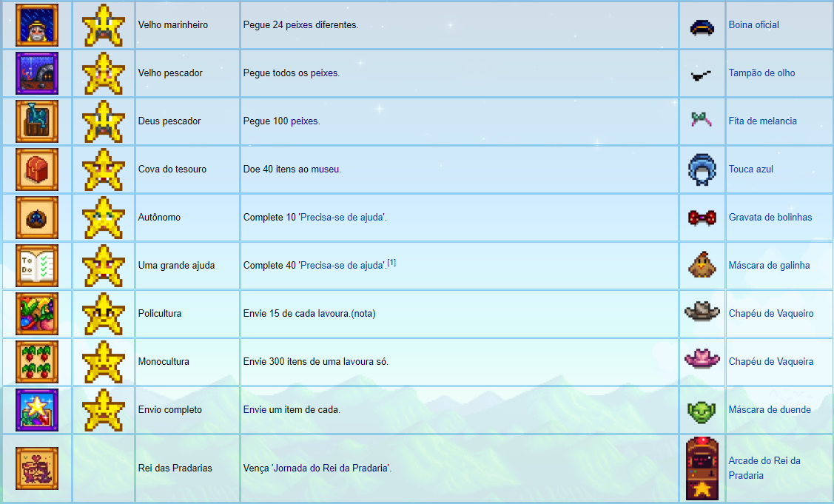Open the Gravata de bolinhas link
834x504 pixels.
[770, 217]
